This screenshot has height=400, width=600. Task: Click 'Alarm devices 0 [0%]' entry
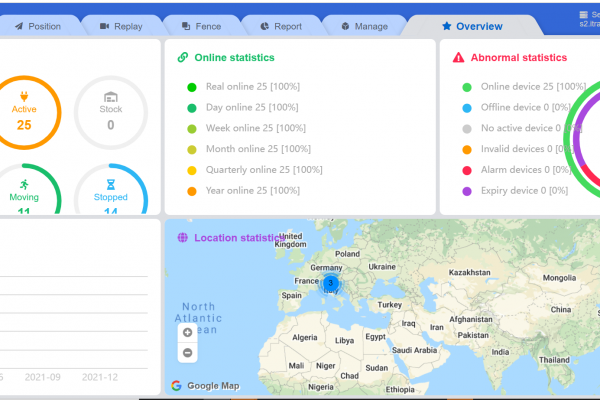[526, 170]
